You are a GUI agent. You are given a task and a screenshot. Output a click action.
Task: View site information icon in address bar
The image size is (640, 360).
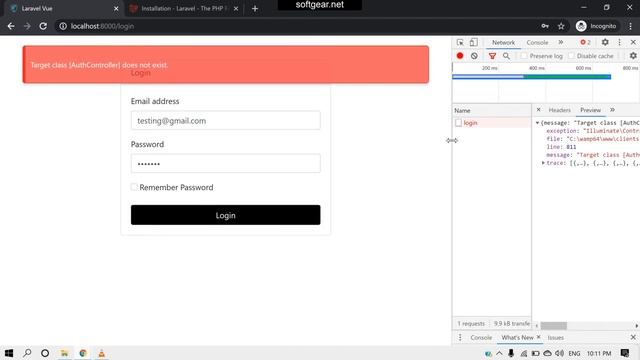pyautogui.click(x=63, y=26)
